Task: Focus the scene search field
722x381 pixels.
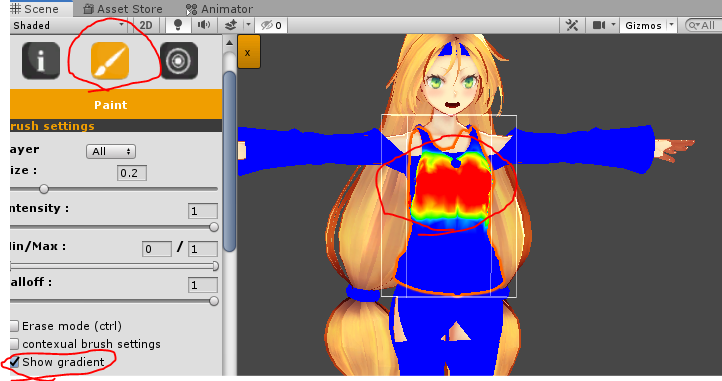Action: pos(703,25)
